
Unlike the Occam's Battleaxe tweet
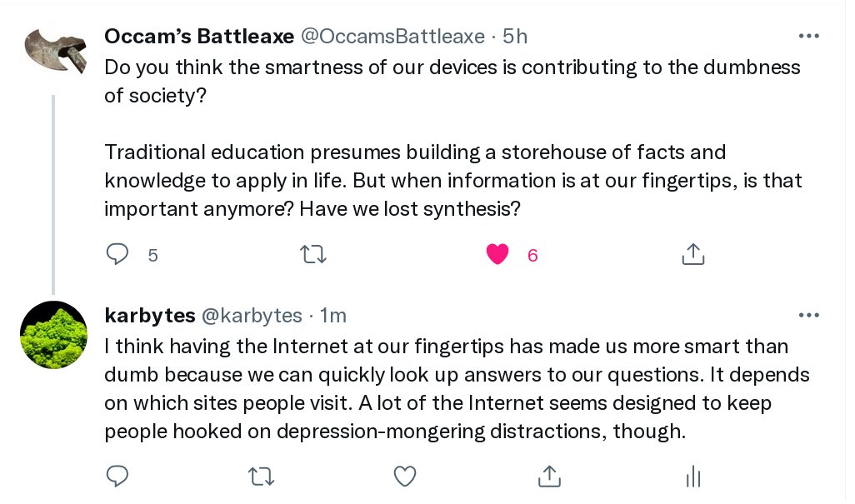point(497,254)
